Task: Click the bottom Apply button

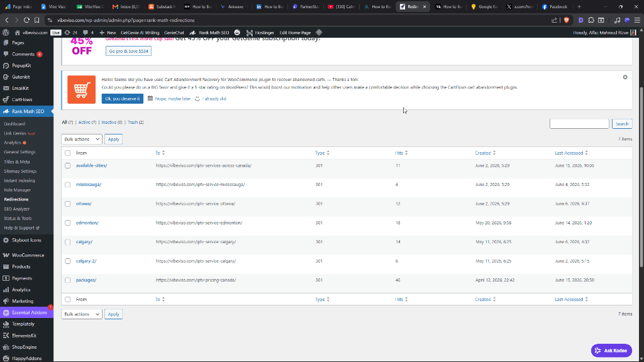Action: (x=113, y=314)
